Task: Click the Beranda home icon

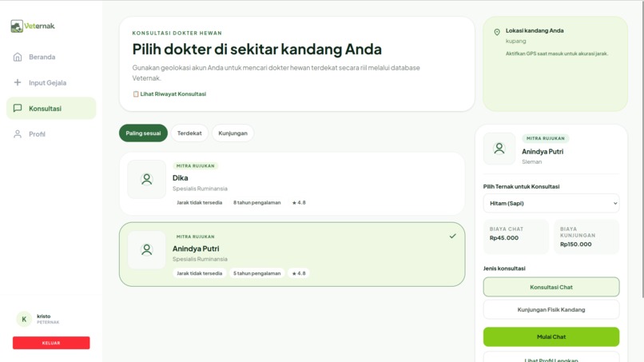Action: pos(18,57)
